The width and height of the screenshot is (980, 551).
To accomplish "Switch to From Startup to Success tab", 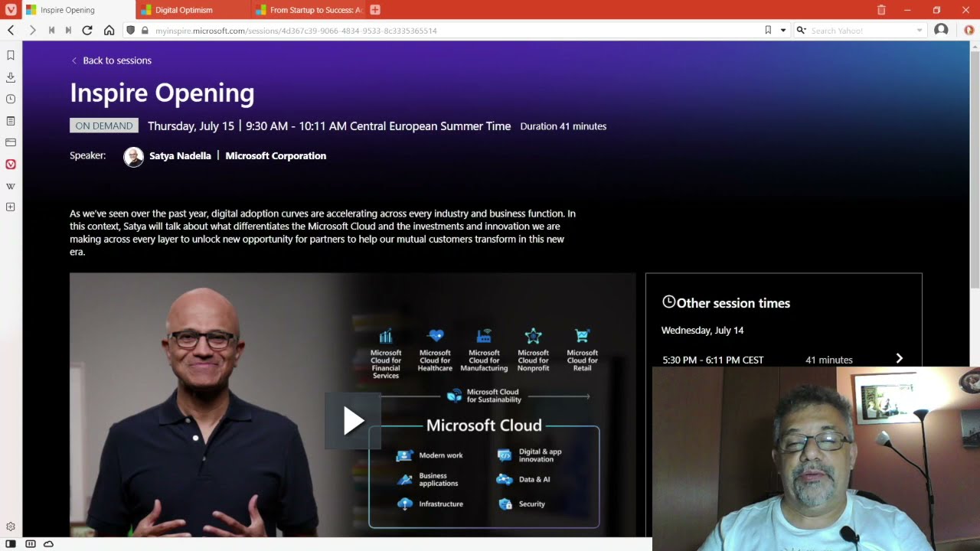I will click(x=309, y=10).
